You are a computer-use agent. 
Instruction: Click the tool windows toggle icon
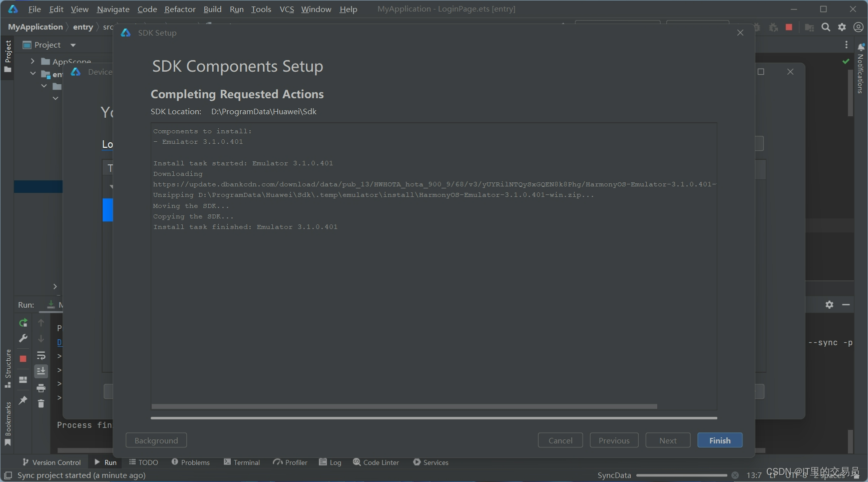point(8,475)
